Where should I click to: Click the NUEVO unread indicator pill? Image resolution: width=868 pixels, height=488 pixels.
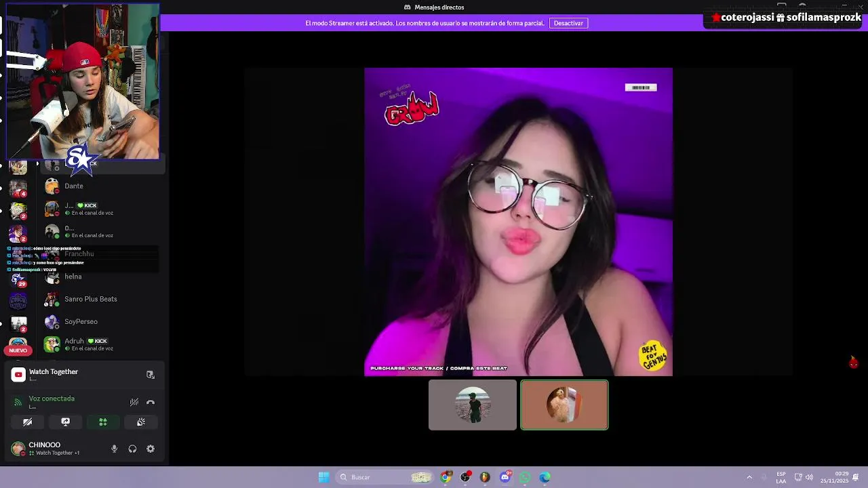coord(18,350)
